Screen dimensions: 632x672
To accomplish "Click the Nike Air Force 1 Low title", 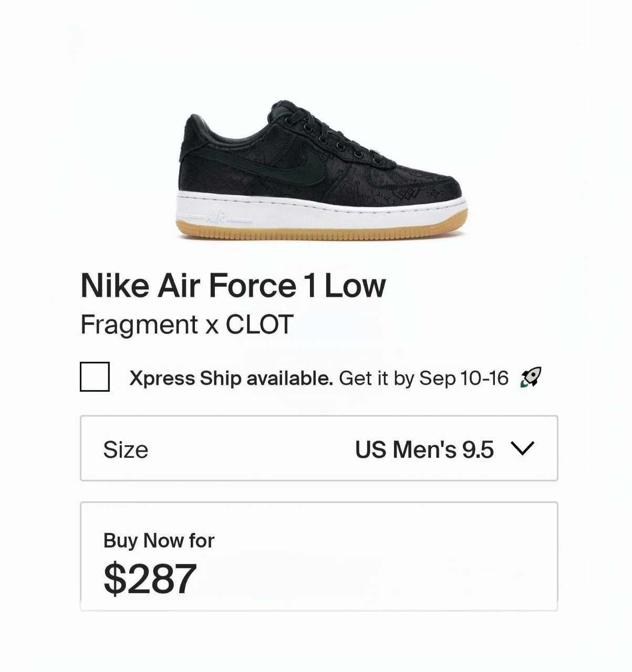I will [233, 286].
